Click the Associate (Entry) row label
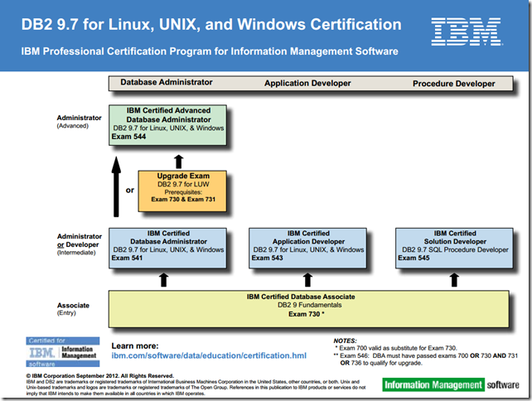 (73, 309)
